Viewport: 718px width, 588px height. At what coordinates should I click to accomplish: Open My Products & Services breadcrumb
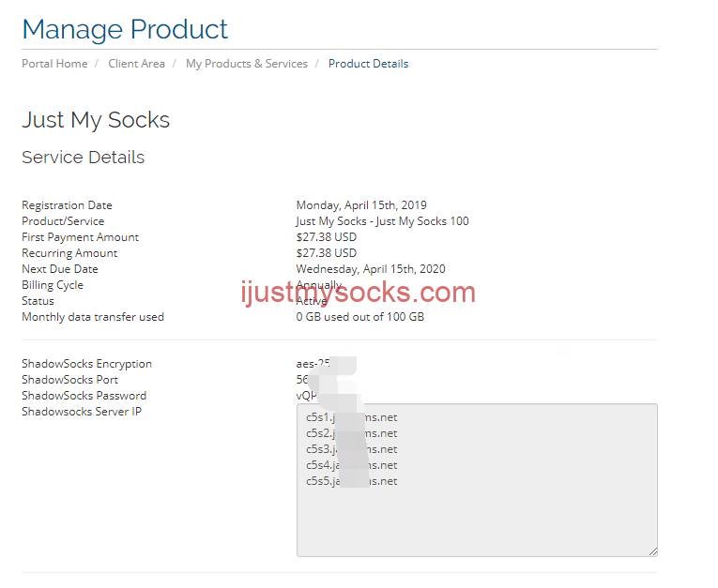[x=247, y=64]
